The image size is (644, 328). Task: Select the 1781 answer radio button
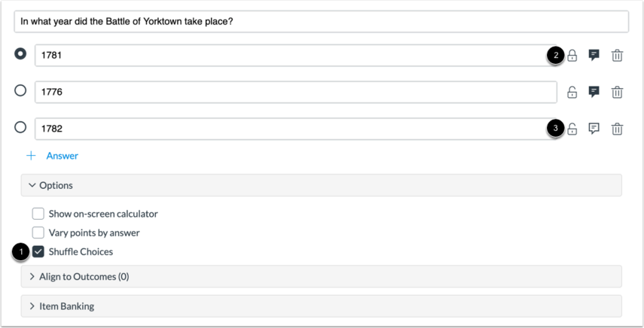(x=20, y=54)
